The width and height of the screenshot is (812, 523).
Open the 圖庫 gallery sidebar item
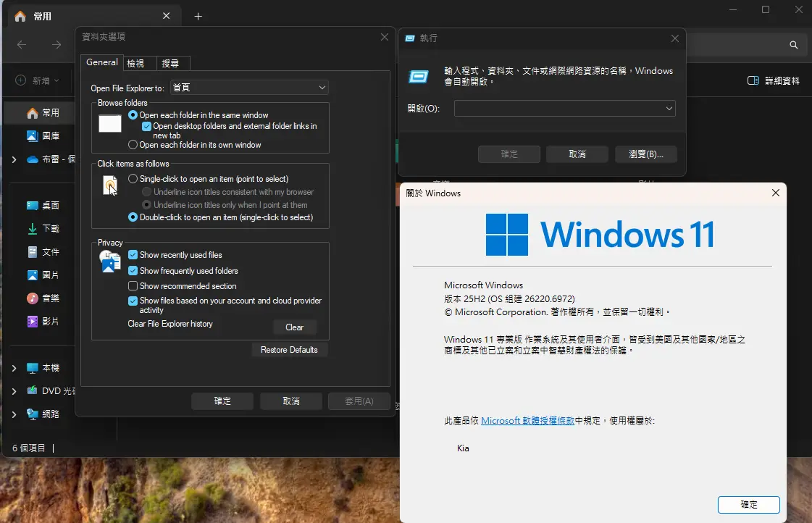tap(43, 136)
